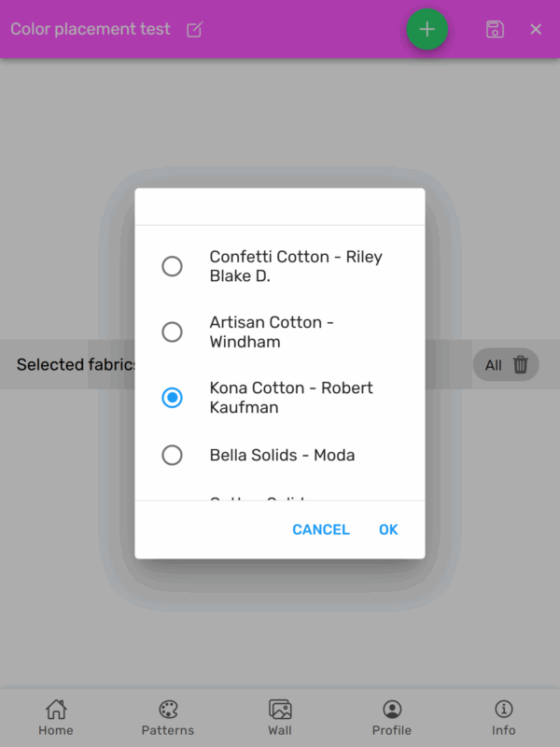Select the Kona Cotton radio button
Screen dimensions: 560x747
point(172,398)
